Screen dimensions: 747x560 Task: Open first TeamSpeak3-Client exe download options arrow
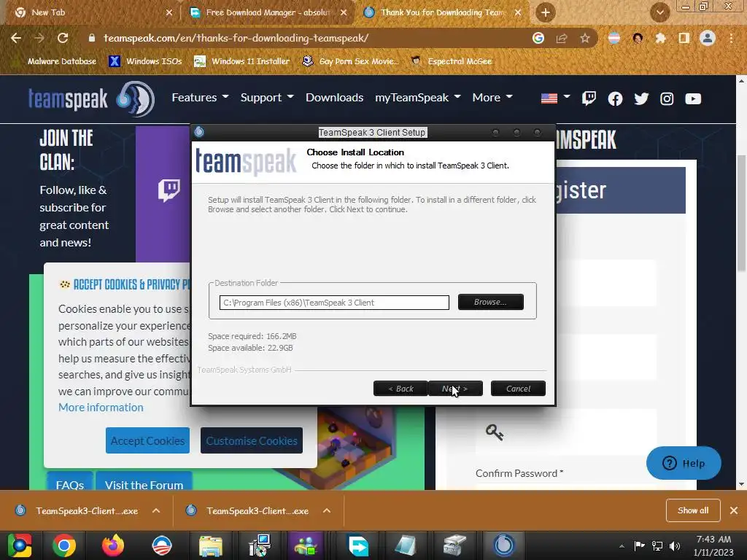pyautogui.click(x=156, y=511)
